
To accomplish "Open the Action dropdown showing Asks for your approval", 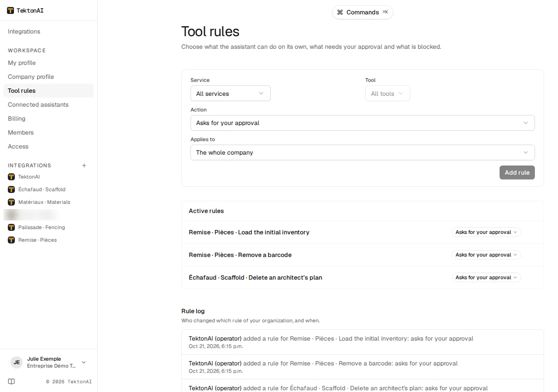I will coord(363,123).
